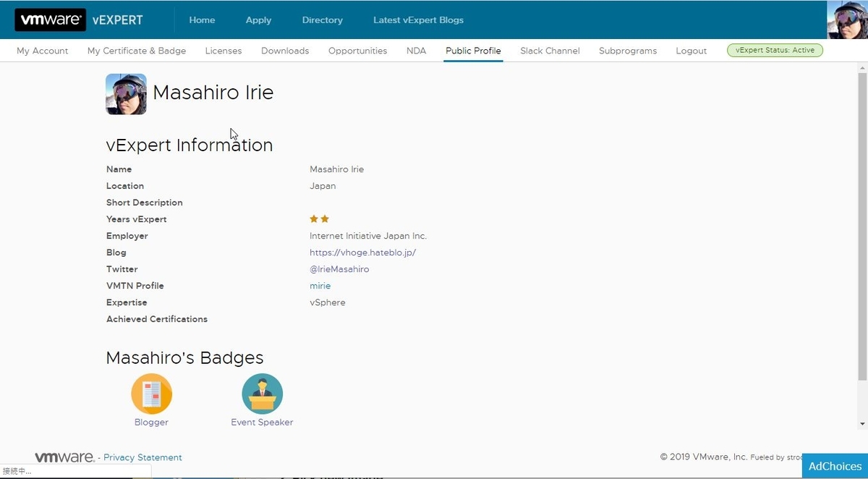Viewport: 868px width, 479px height.
Task: Click the Employer value Internet Initiative Japan Inc.
Action: 368,236
